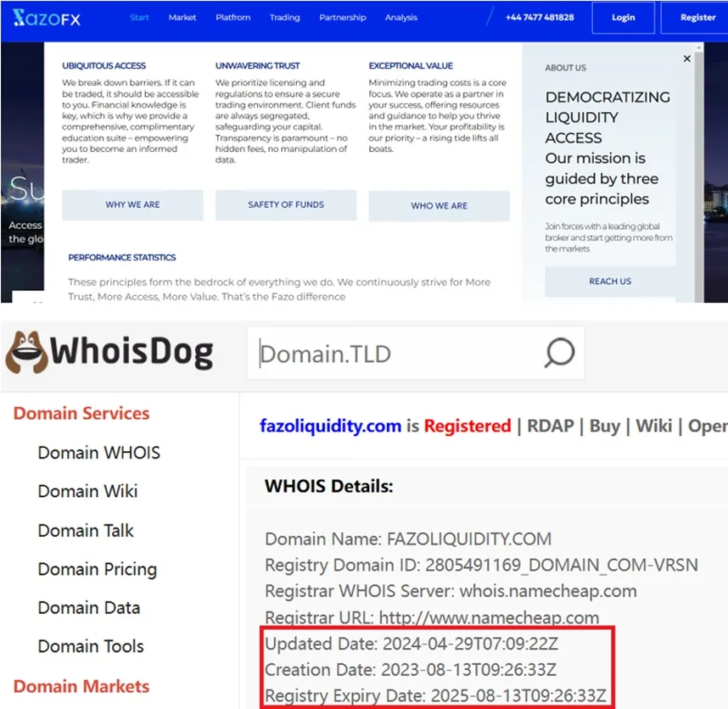Open Domain Tools in sidebar
Image resolution: width=728 pixels, height=709 pixels.
pyautogui.click(x=91, y=646)
